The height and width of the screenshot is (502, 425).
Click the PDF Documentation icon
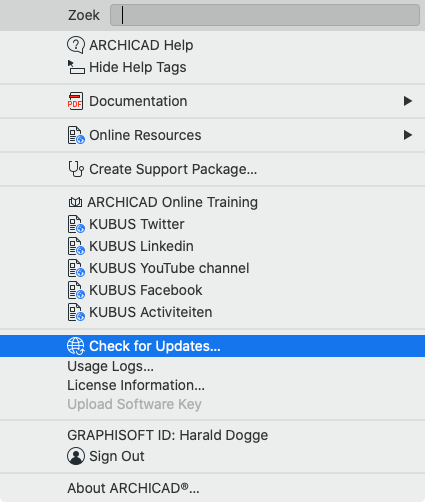pos(75,101)
